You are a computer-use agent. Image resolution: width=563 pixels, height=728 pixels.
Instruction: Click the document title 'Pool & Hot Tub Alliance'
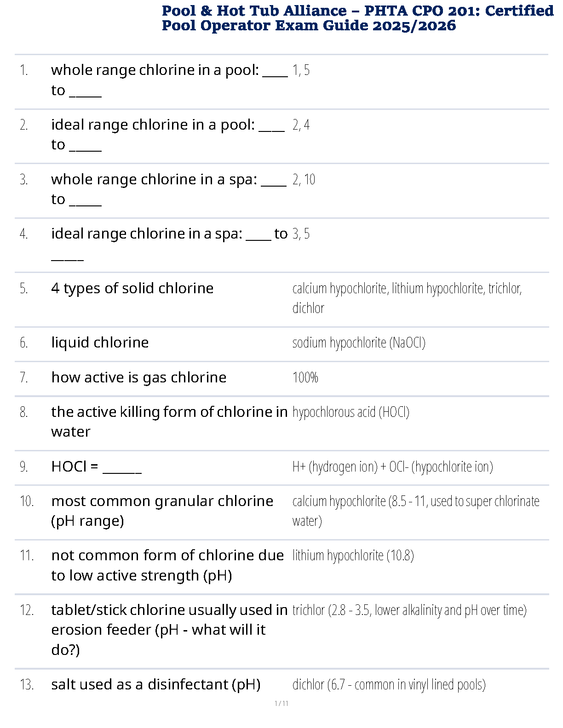pos(254,11)
